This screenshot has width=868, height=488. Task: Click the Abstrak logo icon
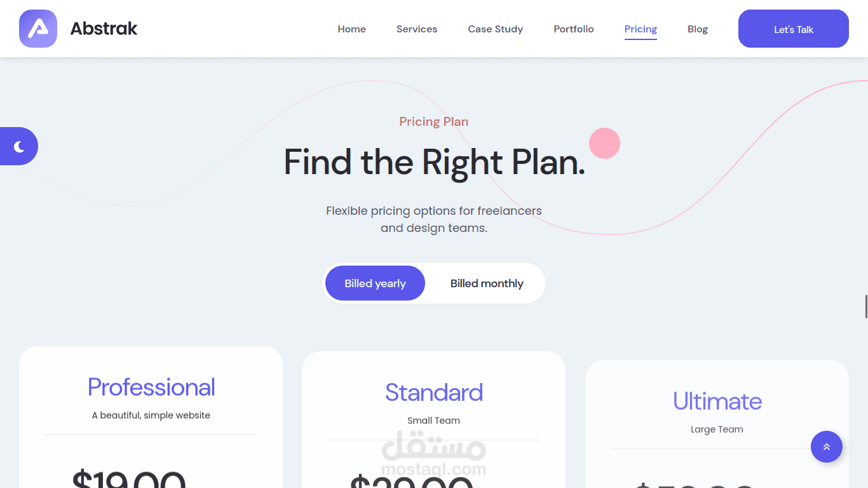pos(38,29)
